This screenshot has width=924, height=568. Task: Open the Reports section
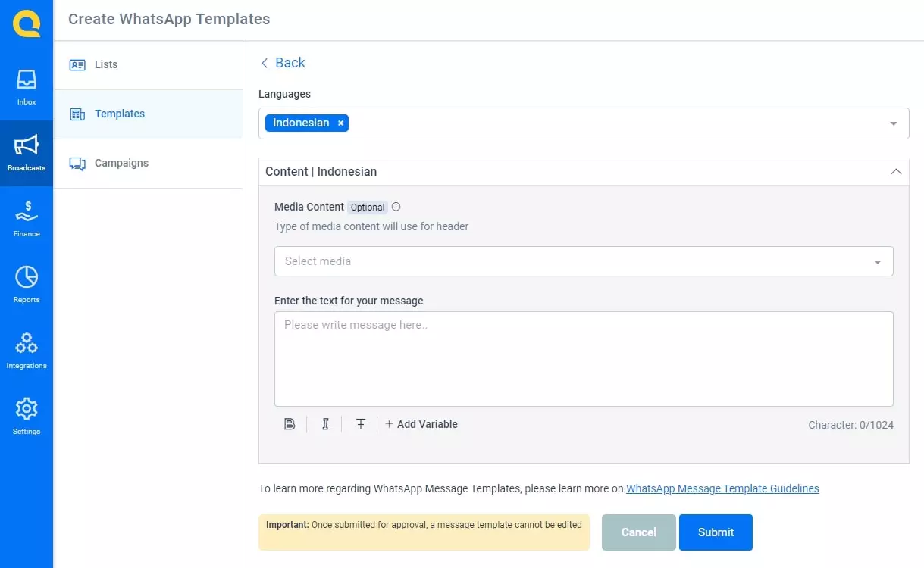[x=27, y=285]
